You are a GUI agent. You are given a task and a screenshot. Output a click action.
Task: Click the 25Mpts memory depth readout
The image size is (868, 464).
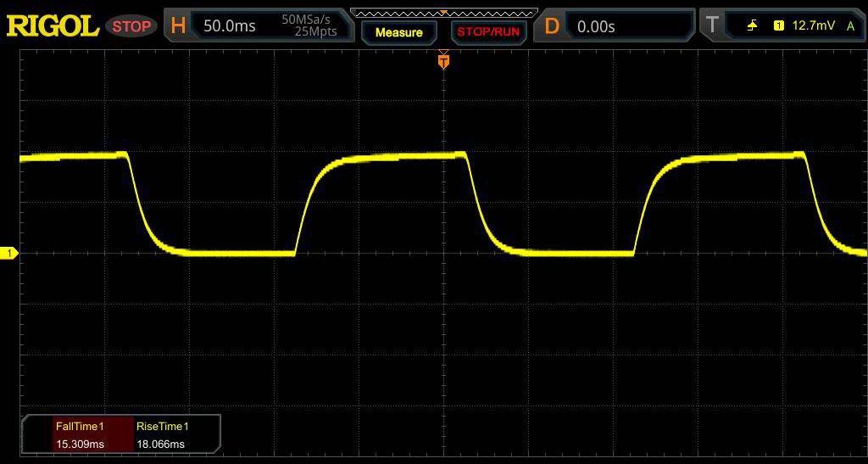click(x=315, y=31)
